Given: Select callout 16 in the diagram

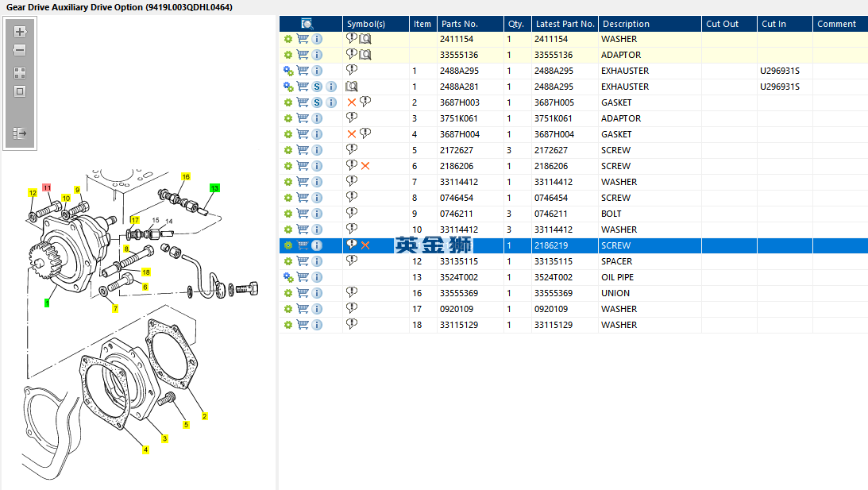Looking at the screenshot, I should 186,176.
